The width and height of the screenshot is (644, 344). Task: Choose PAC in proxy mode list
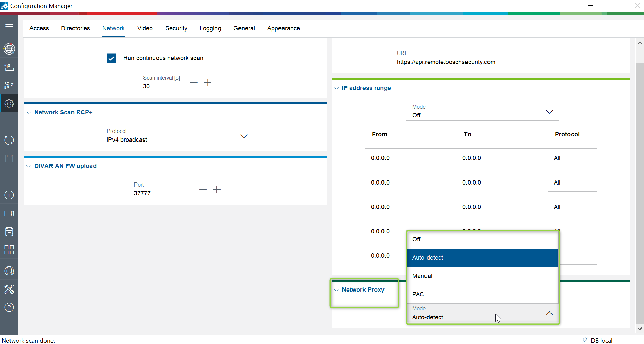[x=482, y=294]
